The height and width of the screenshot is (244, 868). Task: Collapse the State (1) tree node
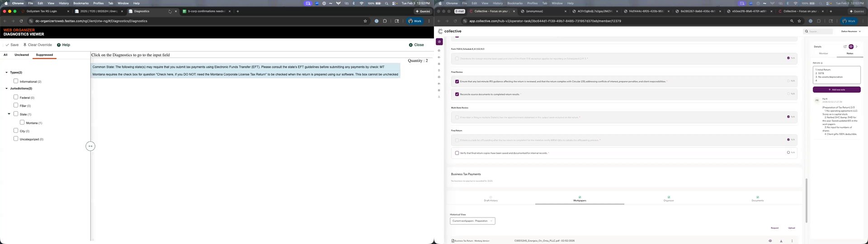click(9, 114)
